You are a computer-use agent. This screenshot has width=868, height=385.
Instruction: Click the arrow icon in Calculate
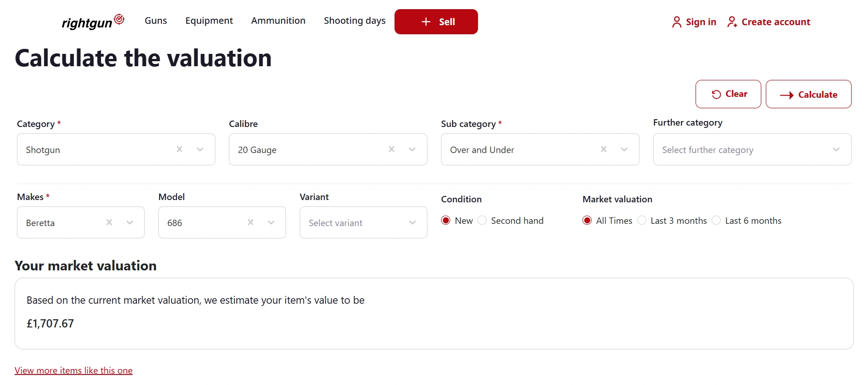point(787,95)
